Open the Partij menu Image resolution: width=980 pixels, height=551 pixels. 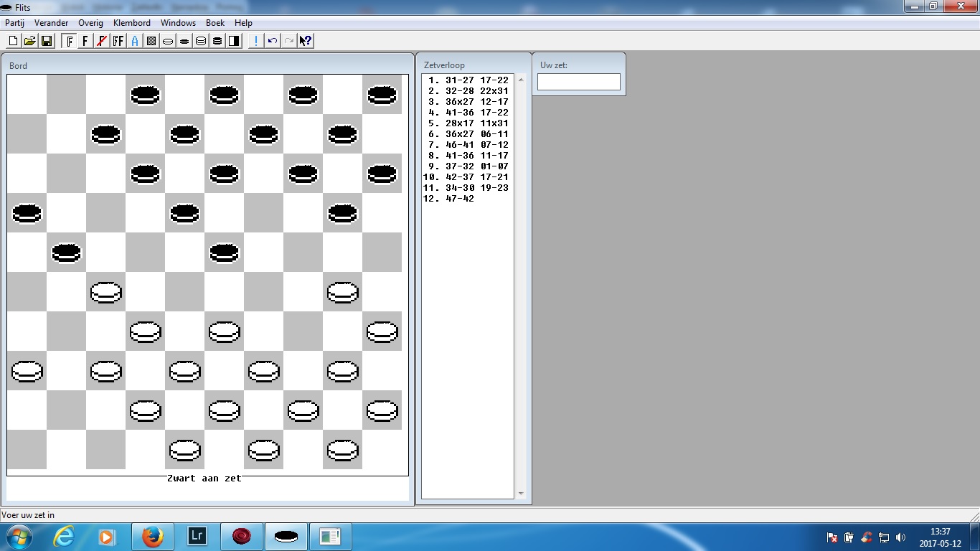pyautogui.click(x=14, y=23)
